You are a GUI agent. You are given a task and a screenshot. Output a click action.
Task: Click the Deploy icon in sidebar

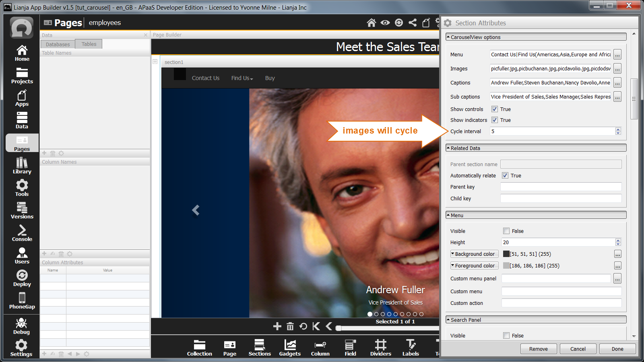(22, 278)
